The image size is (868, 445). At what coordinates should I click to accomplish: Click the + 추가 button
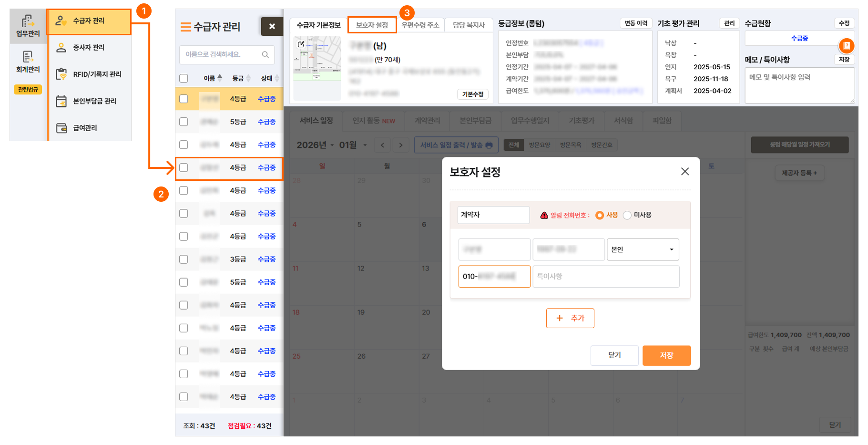point(570,318)
